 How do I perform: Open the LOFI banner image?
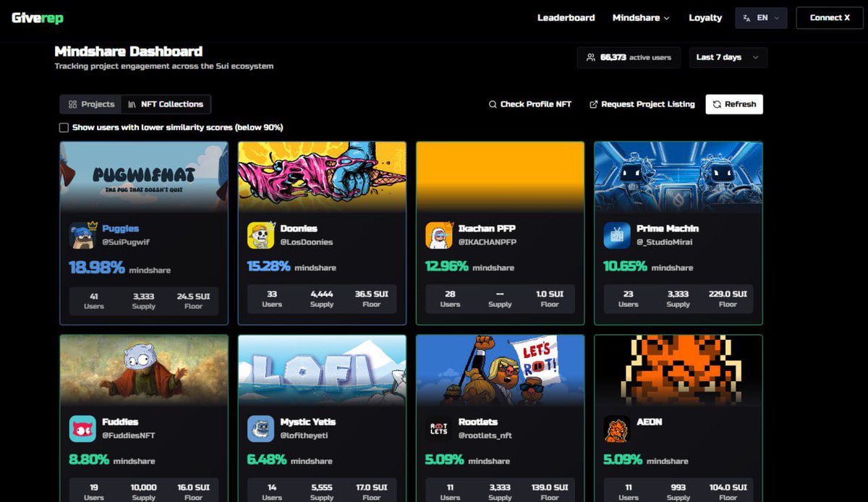[x=322, y=370]
